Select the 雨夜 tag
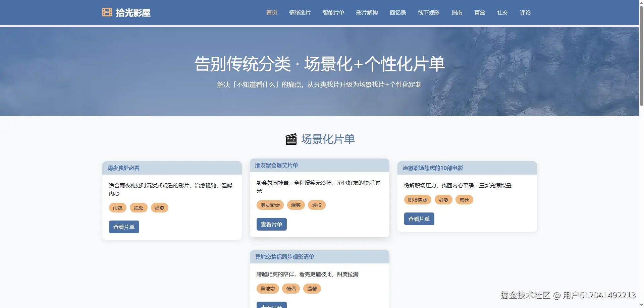The width and height of the screenshot is (644, 308). 117,208
